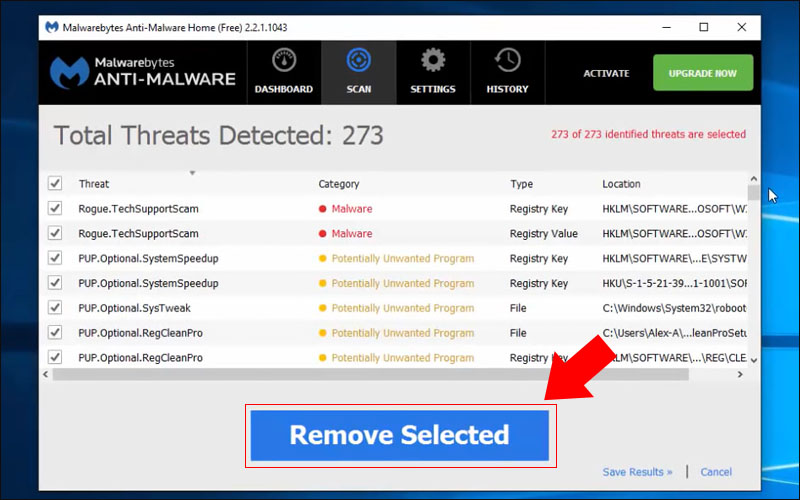The width and height of the screenshot is (800, 500).
Task: Click the Total Threats Detected heading
Action: coord(218,135)
